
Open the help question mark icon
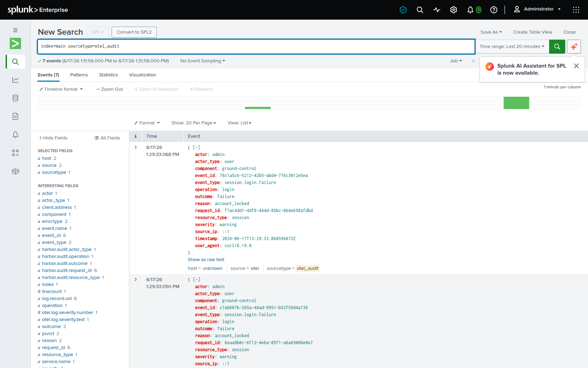(494, 10)
